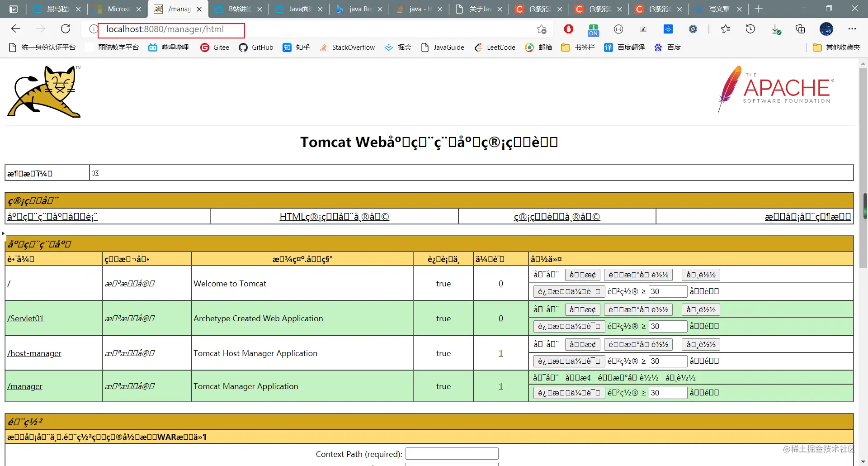Click the expire sessions button for /Servlet01

coord(569,327)
